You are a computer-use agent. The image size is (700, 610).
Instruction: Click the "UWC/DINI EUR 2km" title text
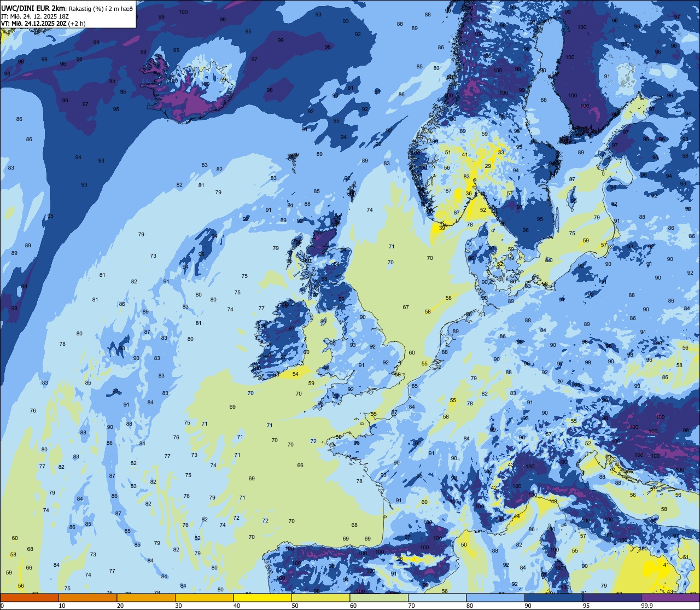33,8
